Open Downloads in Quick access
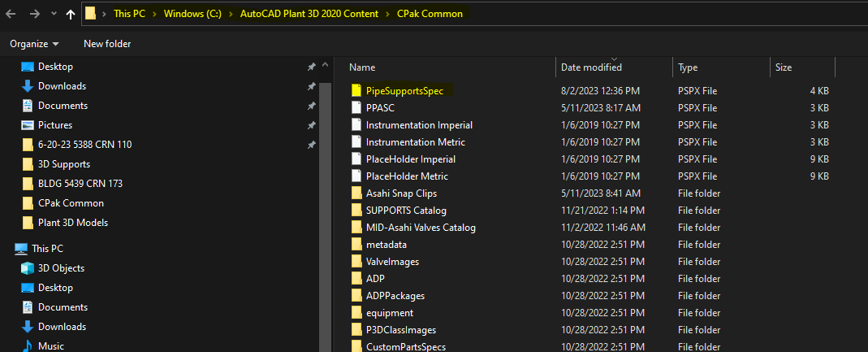Image resolution: width=868 pixels, height=352 pixels. [62, 86]
